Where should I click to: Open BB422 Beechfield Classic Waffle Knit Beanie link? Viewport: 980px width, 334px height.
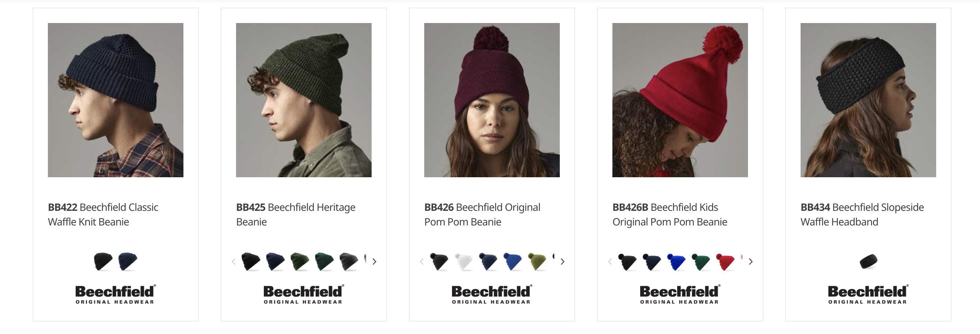tap(103, 215)
